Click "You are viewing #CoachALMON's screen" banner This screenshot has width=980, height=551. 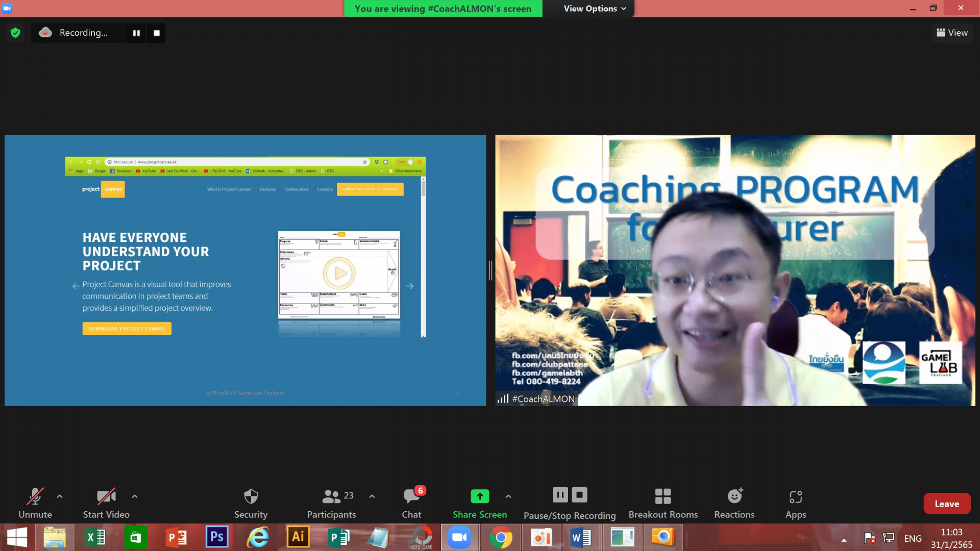tap(443, 9)
